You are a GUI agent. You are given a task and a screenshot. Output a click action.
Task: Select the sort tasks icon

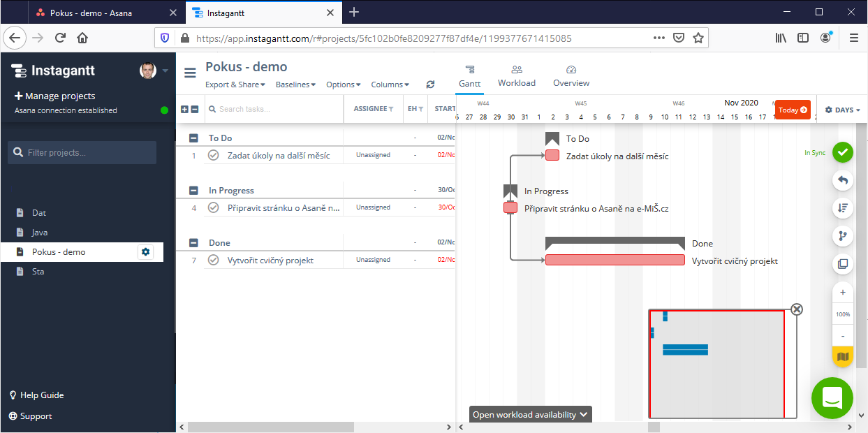[x=843, y=208]
